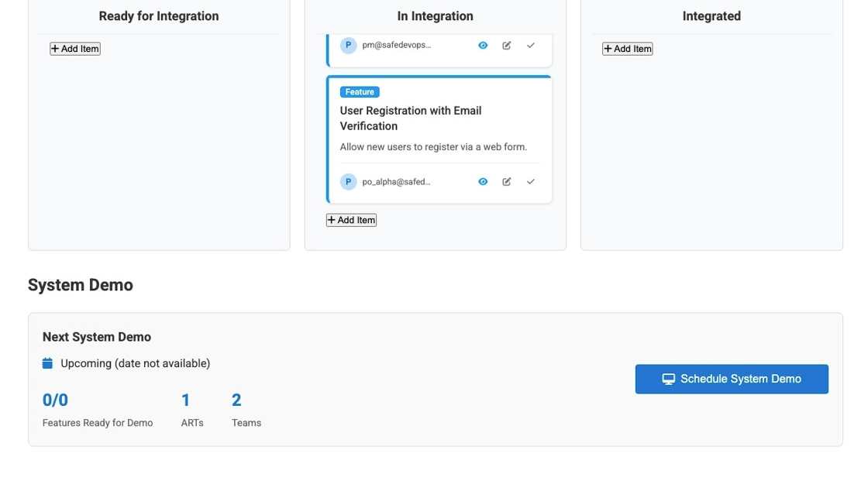Toggle completion check on User Registration card
Screen dimensions: 868x488
531,181
